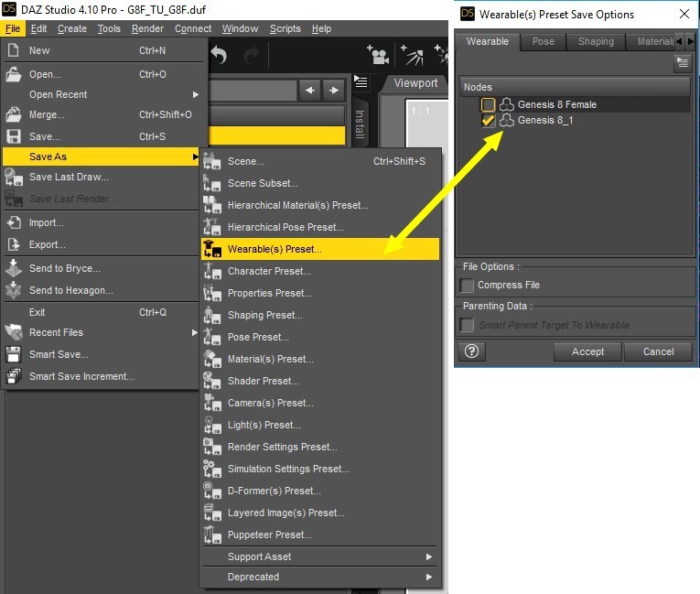Close the Wearable(s) Preset Save Options dialog

(x=684, y=15)
